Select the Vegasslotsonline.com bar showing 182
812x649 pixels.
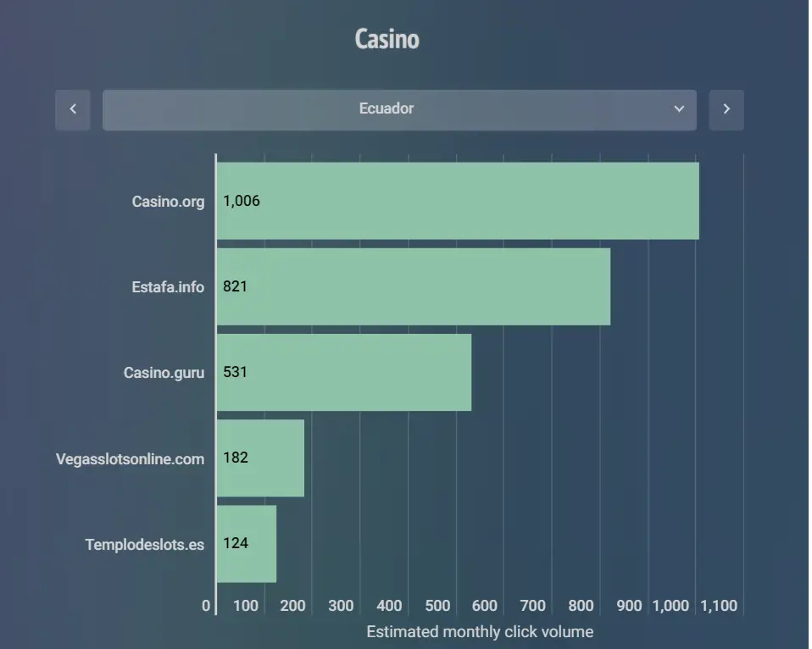pos(260,458)
